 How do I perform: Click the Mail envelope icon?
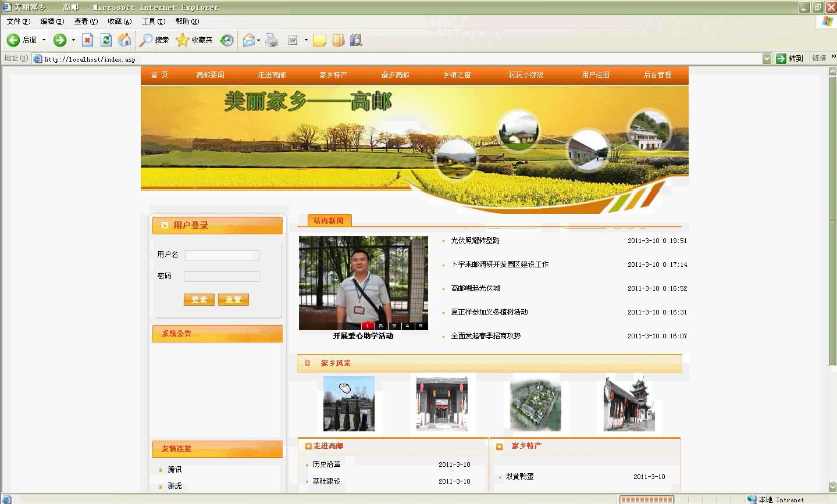pos(249,40)
